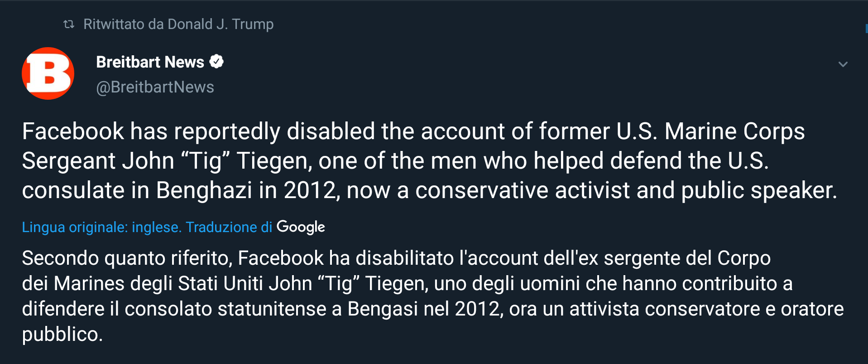Click "Facebook" at start of English tweet
The image size is (868, 364).
coord(73,131)
